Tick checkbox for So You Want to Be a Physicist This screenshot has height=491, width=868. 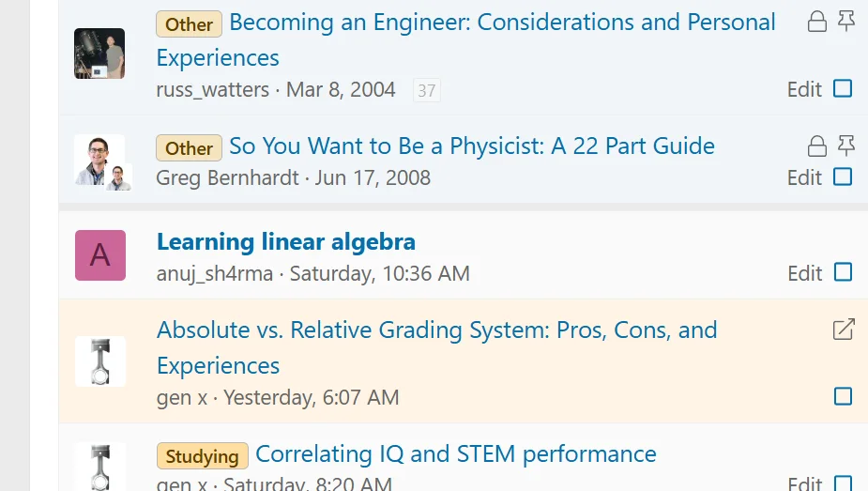[843, 177]
